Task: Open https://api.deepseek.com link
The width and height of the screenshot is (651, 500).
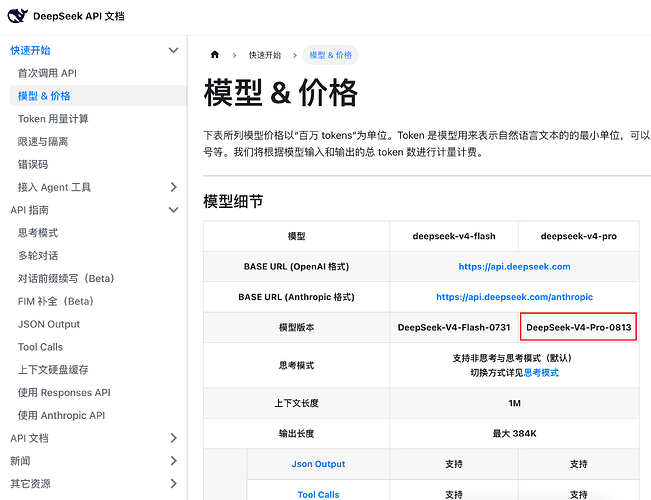Action: tap(514, 267)
